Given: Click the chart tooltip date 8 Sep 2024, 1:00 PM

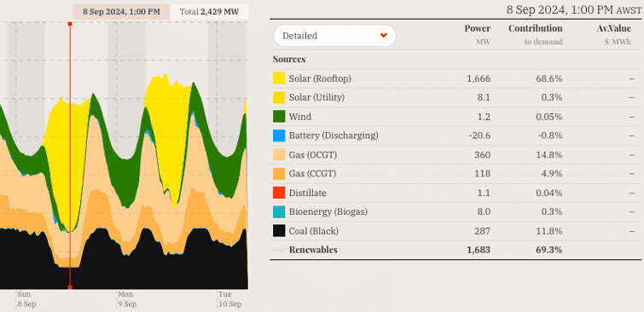Looking at the screenshot, I should click(121, 11).
